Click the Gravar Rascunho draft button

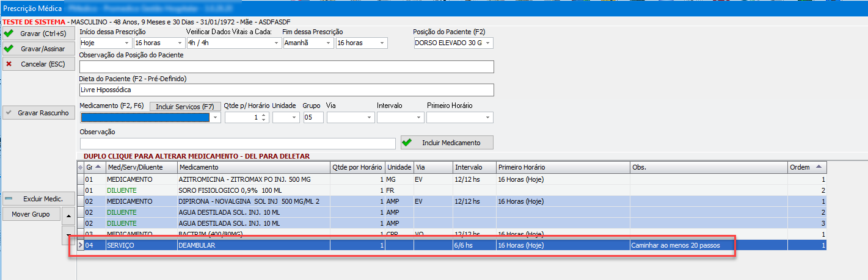click(38, 113)
